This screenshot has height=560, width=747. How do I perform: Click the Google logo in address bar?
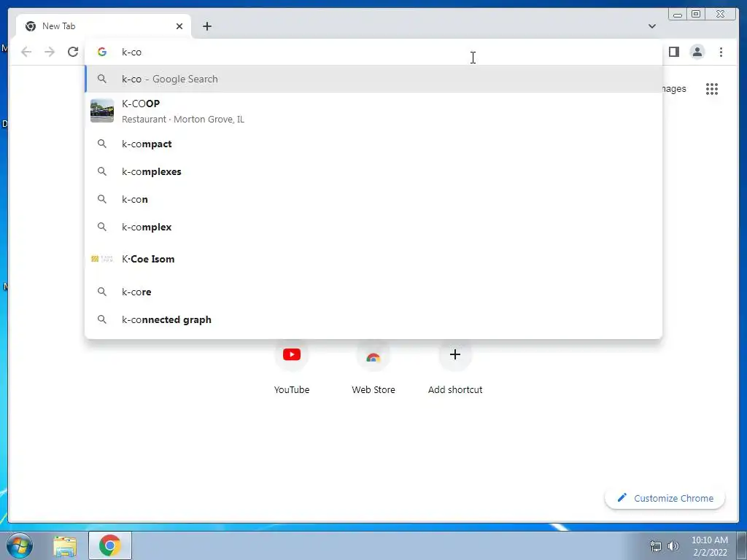click(102, 52)
